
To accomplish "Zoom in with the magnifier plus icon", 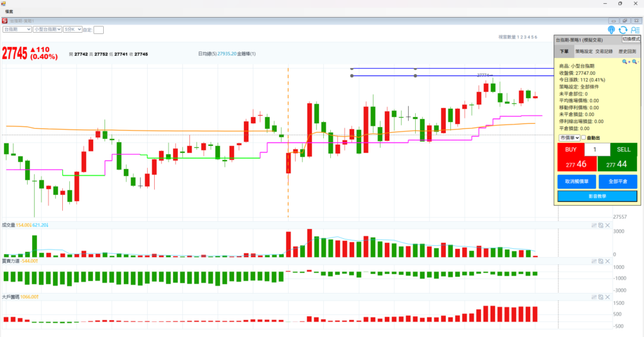I will pyautogui.click(x=626, y=62).
